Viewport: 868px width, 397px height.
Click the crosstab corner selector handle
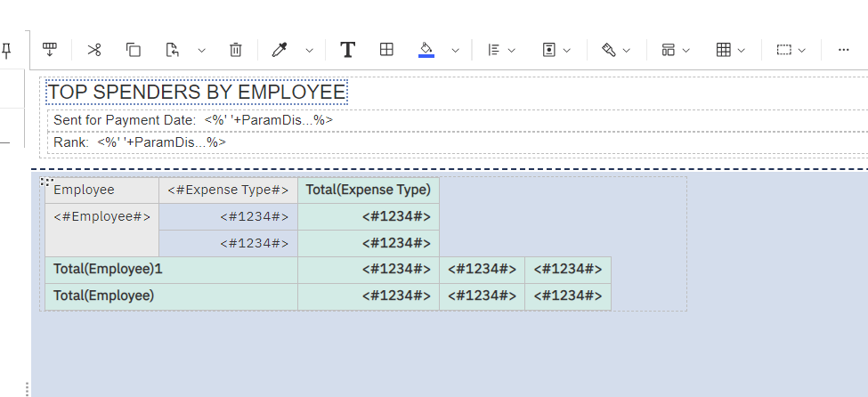tap(47, 182)
